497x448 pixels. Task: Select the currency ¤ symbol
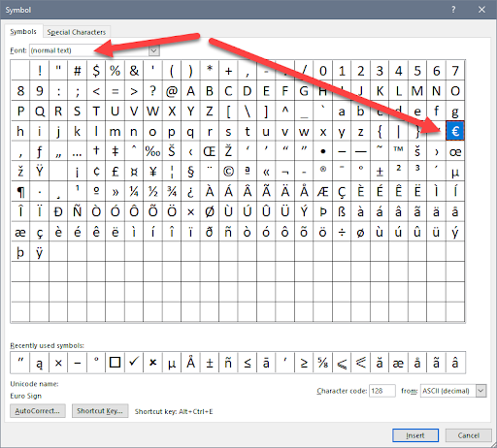point(134,171)
